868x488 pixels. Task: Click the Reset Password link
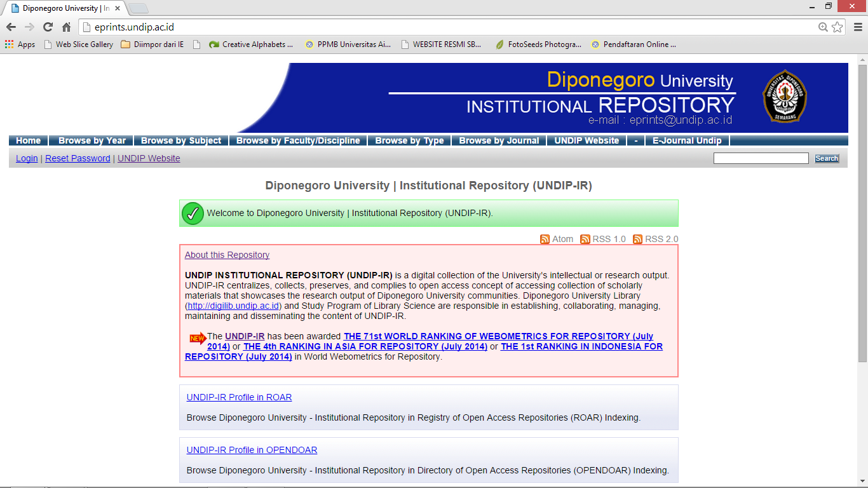point(78,158)
